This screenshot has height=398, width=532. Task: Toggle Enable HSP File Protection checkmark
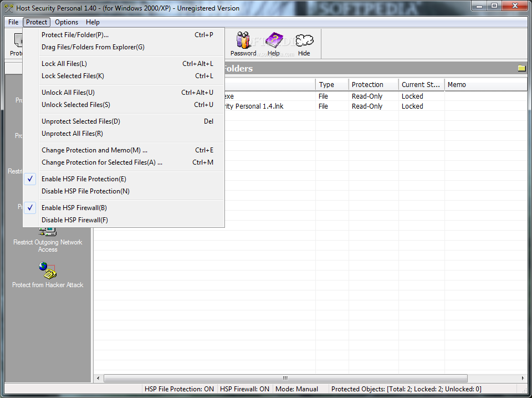click(30, 179)
